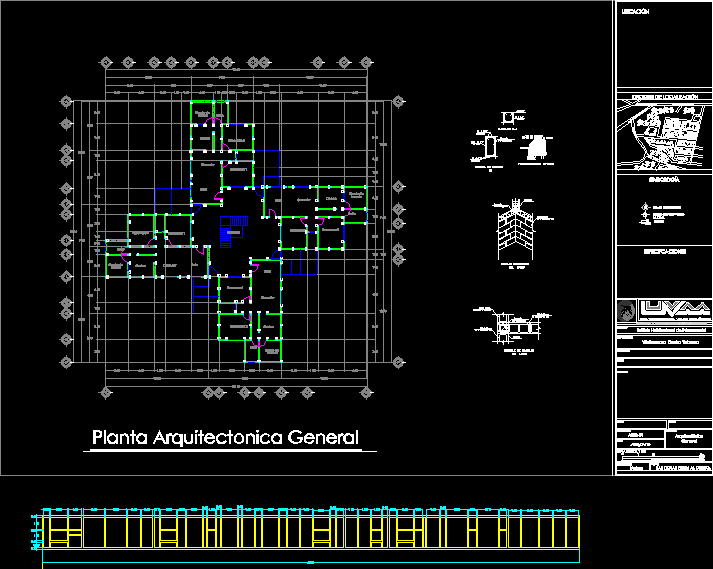
Task: Select the symbol legend entries under Simbología
Action: tap(660, 212)
